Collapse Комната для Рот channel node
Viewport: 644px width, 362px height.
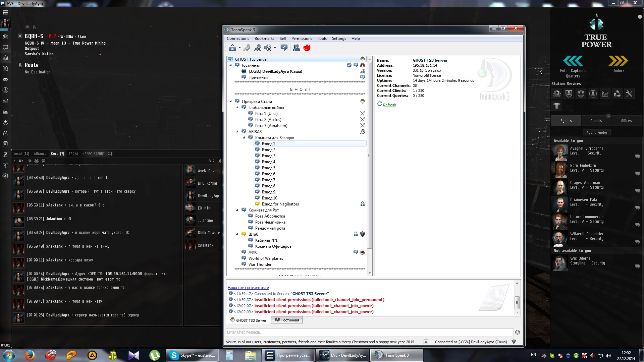click(x=237, y=210)
